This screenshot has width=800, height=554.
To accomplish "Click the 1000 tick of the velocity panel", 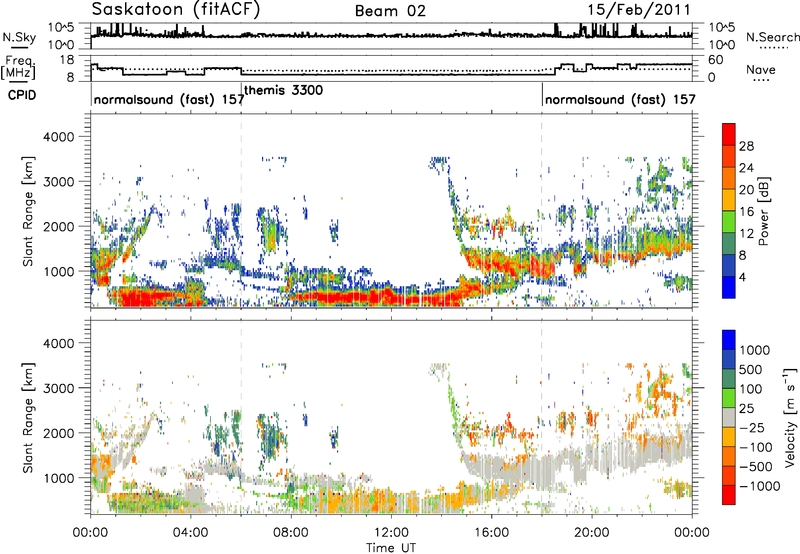I will click(x=58, y=477).
